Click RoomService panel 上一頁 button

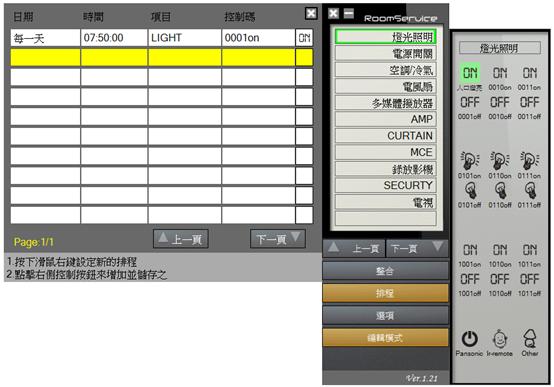pos(354,248)
